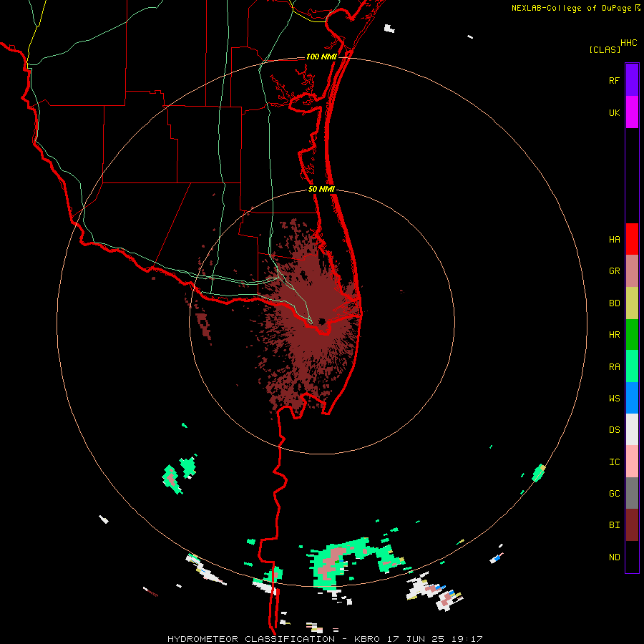The width and height of the screenshot is (644, 644).
Task: Click the IC light pink legend swatch
Action: tap(632, 462)
